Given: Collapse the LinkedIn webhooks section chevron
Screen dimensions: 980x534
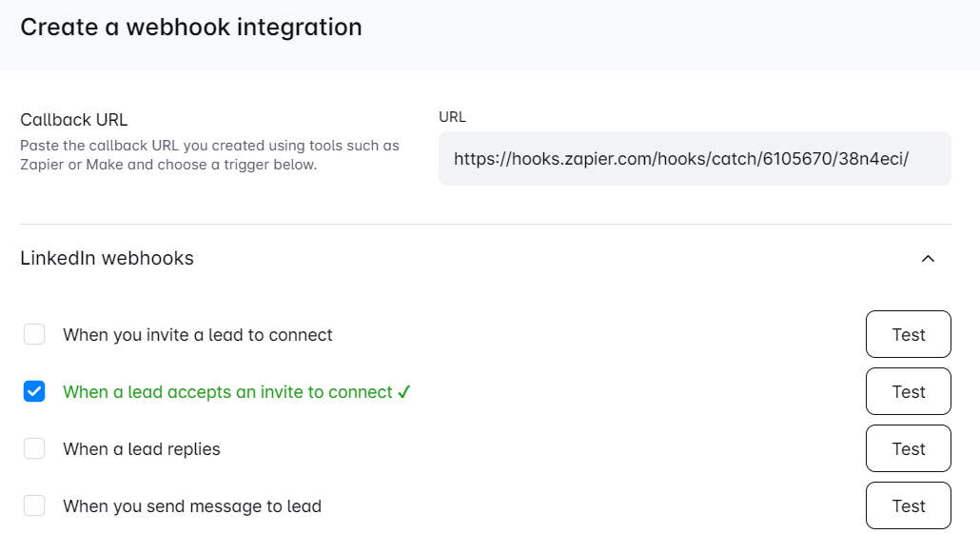Looking at the screenshot, I should pos(928,259).
